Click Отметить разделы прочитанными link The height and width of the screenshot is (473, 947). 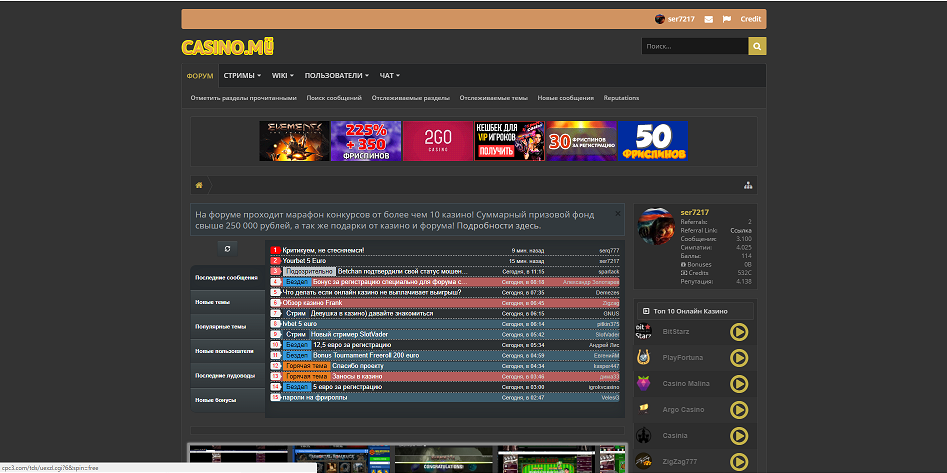coord(243,98)
